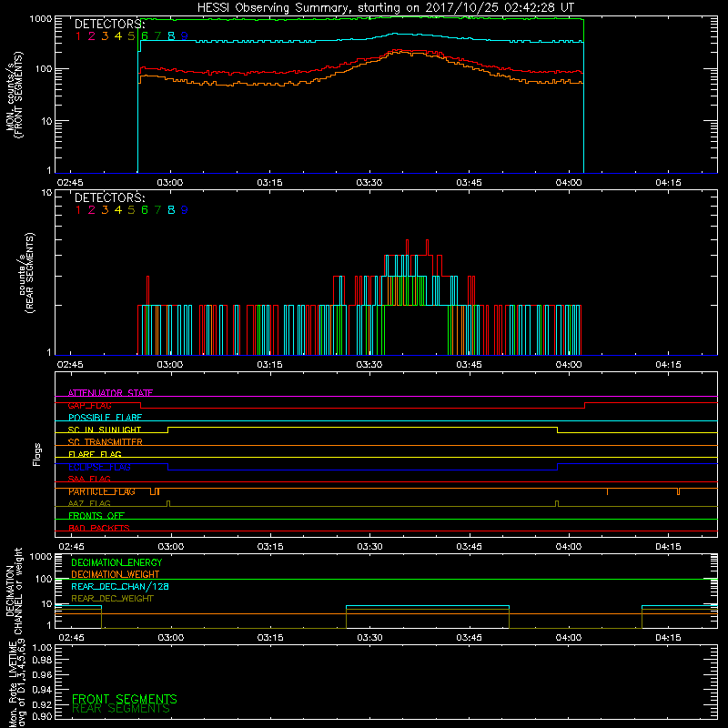
Task: Click the PARTICLE_FLAG label
Action: pos(102,491)
